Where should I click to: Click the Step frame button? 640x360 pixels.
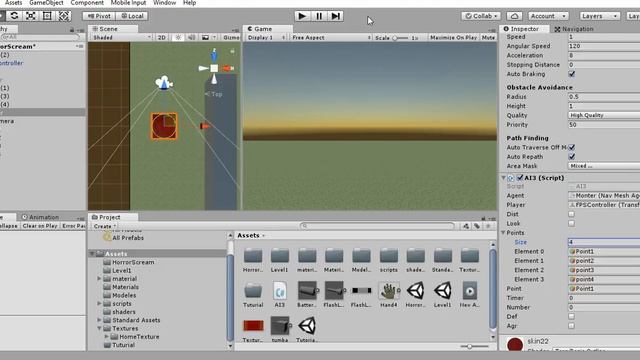click(336, 16)
